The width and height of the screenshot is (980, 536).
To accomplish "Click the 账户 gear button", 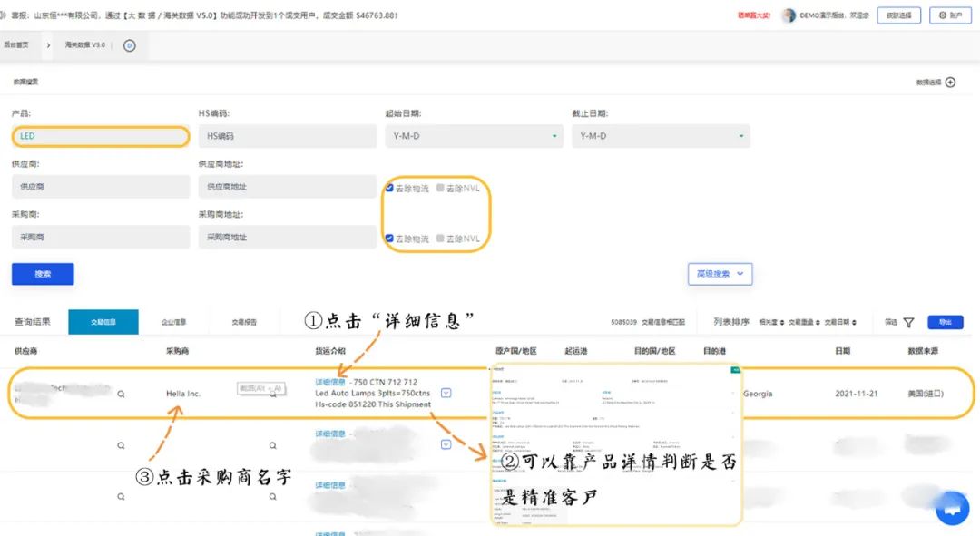I will [950, 15].
